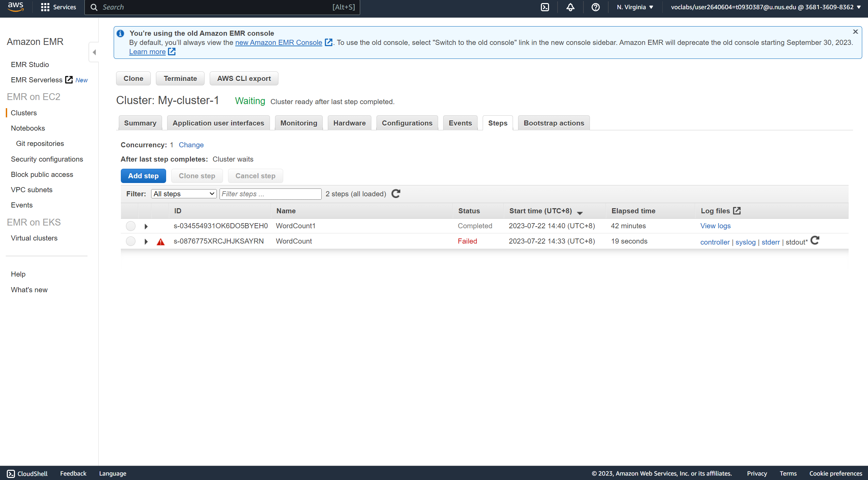Screen dimensions: 868x480
Task: Click AWS CLI export button
Action: click(x=244, y=79)
